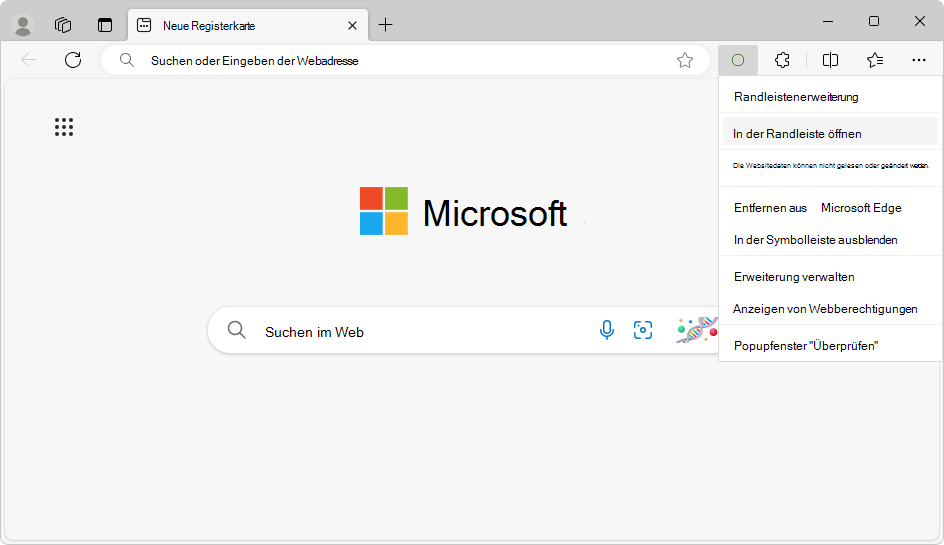Click the green circle extension icon
Image resolution: width=944 pixels, height=545 pixels.
pos(738,60)
